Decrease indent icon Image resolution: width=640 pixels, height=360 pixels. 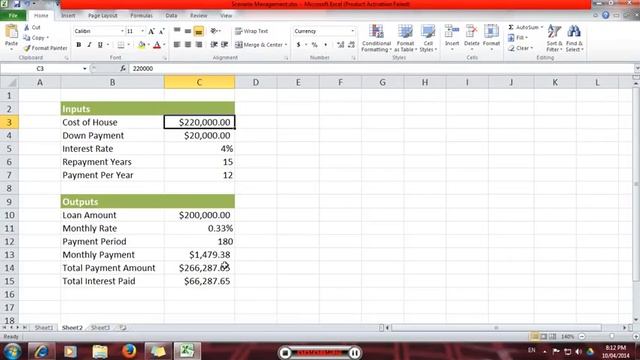(x=213, y=44)
